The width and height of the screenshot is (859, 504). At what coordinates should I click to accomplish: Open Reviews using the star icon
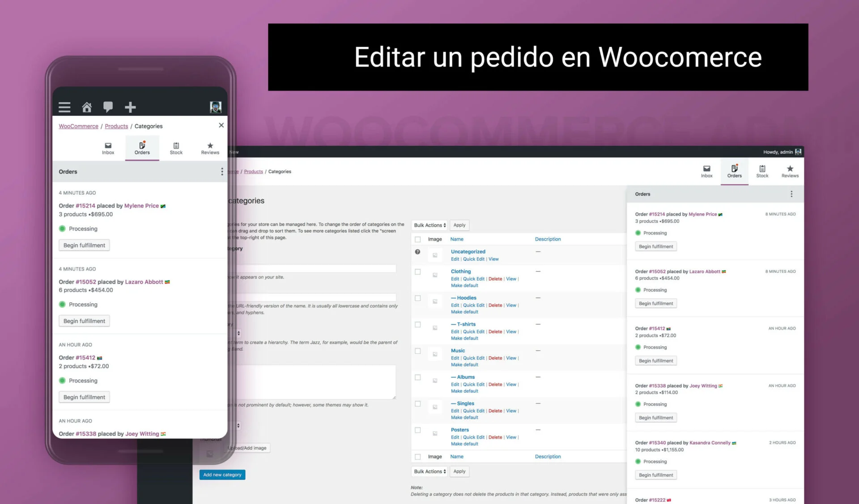pos(210,148)
